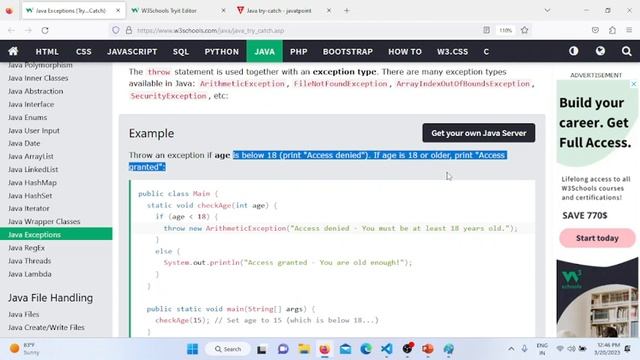The image size is (640, 360).
Task: Click the 110% zoom level indicator
Action: [x=506, y=30]
